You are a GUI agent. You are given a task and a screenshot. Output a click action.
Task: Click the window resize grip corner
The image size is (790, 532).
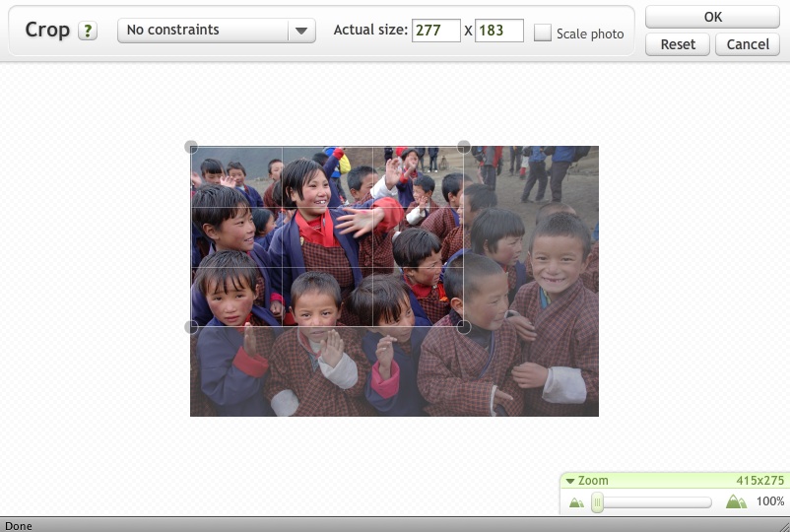pyautogui.click(x=783, y=526)
